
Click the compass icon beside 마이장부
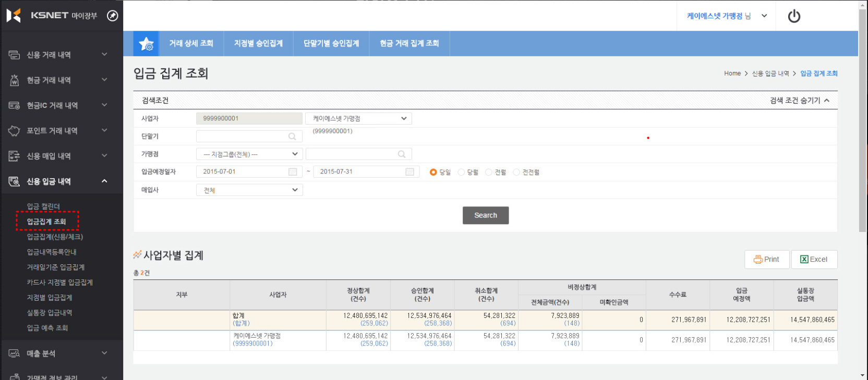112,16
